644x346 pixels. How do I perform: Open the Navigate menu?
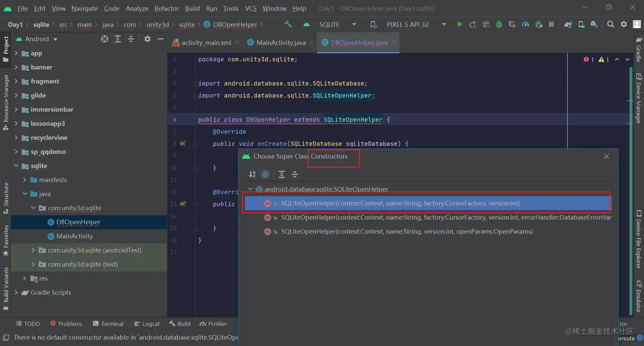pyautogui.click(x=84, y=8)
